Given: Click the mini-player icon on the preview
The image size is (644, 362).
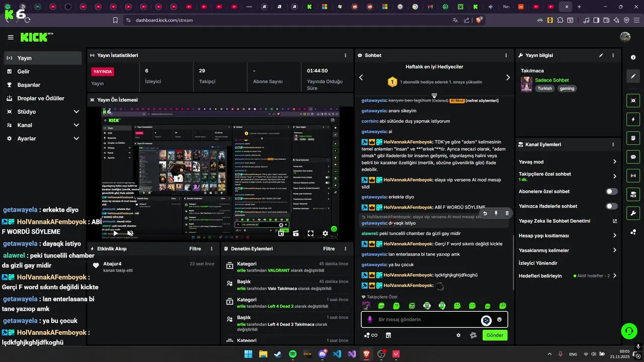Looking at the screenshot, I should tap(281, 233).
